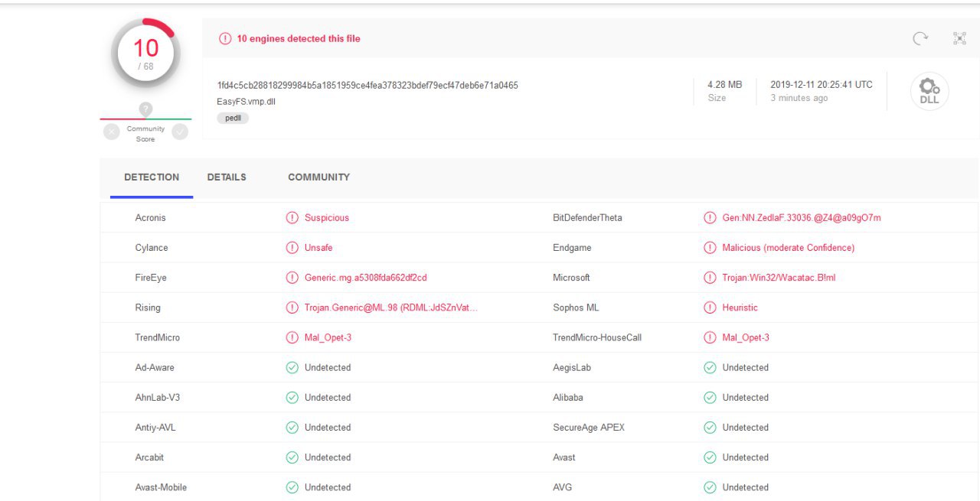Click the alert icon for Rising result
Screen dimensions: 980x501
click(x=292, y=307)
